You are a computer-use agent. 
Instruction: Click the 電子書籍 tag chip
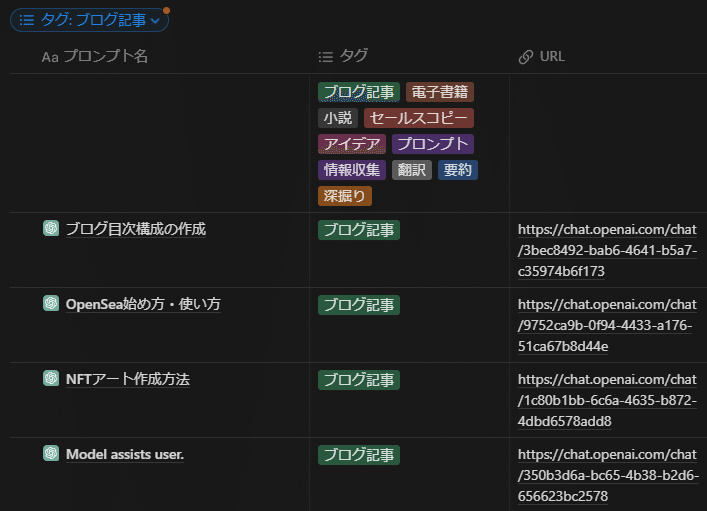(x=440, y=92)
